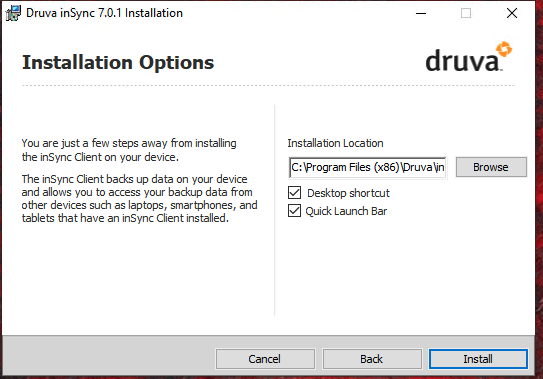
Task: Go Back to the previous step
Action: [x=372, y=359]
